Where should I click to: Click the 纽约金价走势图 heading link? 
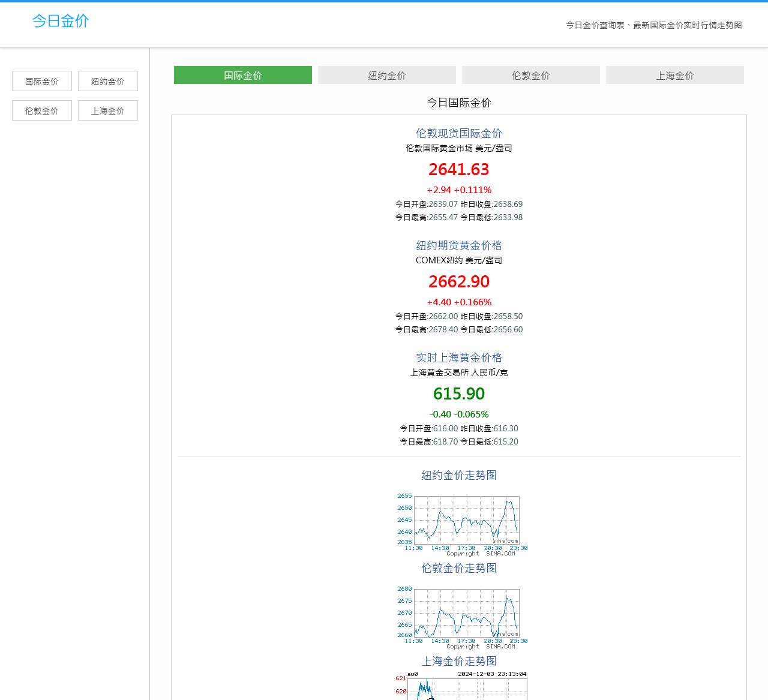459,475
